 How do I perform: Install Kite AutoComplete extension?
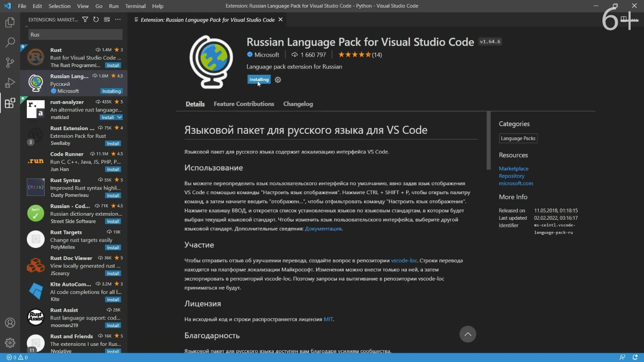tap(113, 300)
